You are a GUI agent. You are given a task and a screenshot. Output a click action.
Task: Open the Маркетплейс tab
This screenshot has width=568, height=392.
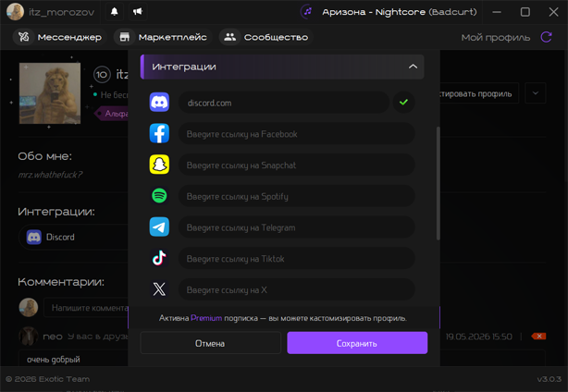click(163, 37)
